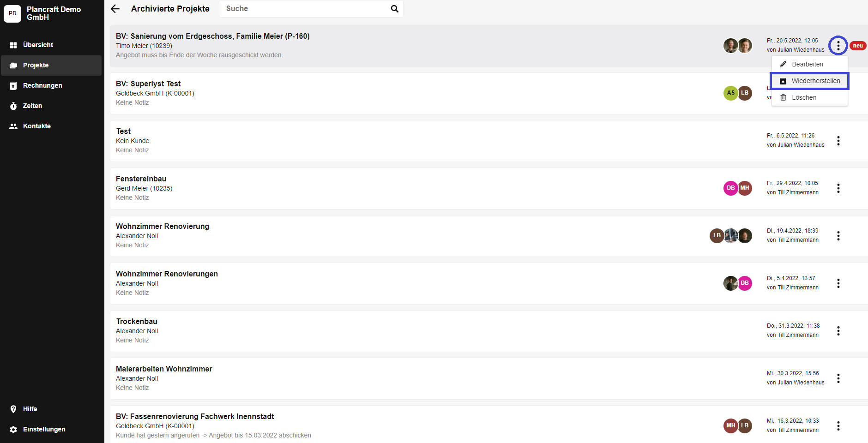
Task: Click the restore icon next to Wiederherstellen
Action: click(783, 81)
